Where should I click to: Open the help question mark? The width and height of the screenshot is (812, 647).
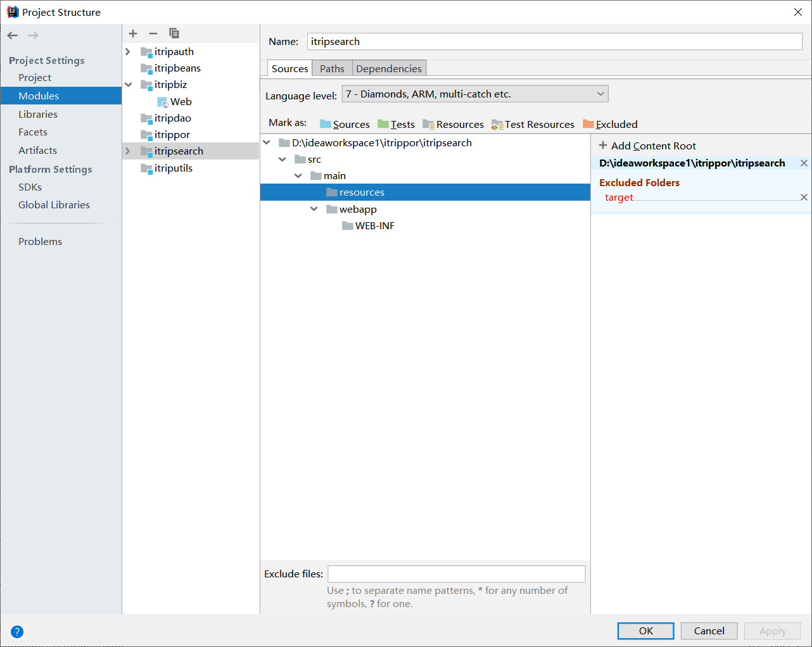click(17, 631)
